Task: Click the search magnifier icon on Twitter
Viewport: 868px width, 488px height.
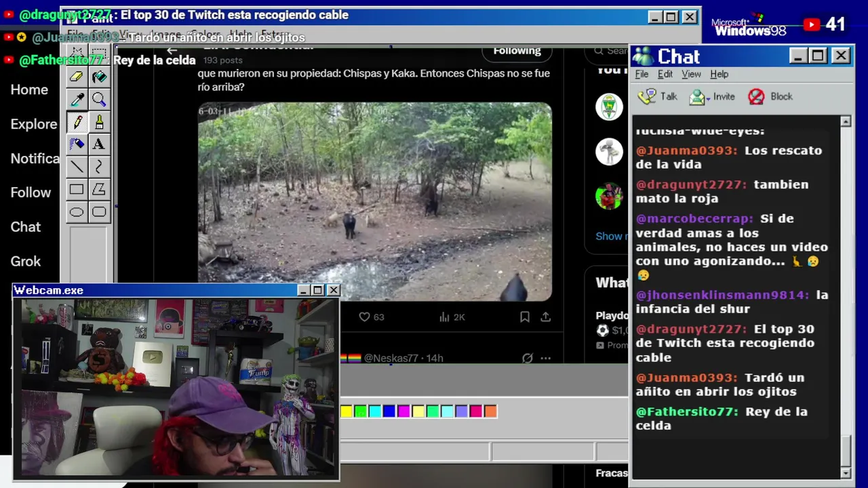Action: [x=599, y=51]
